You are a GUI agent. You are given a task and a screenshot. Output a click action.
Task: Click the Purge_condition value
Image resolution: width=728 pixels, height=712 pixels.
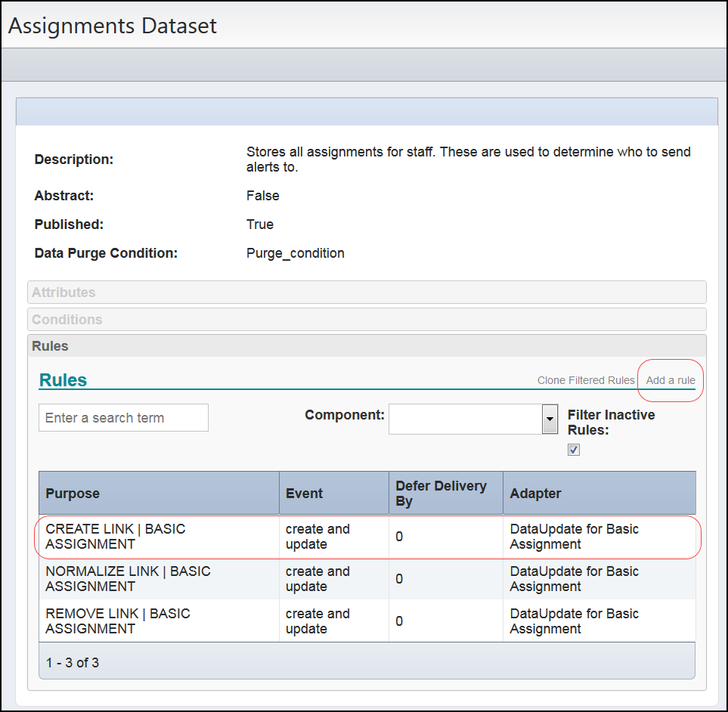(x=295, y=253)
